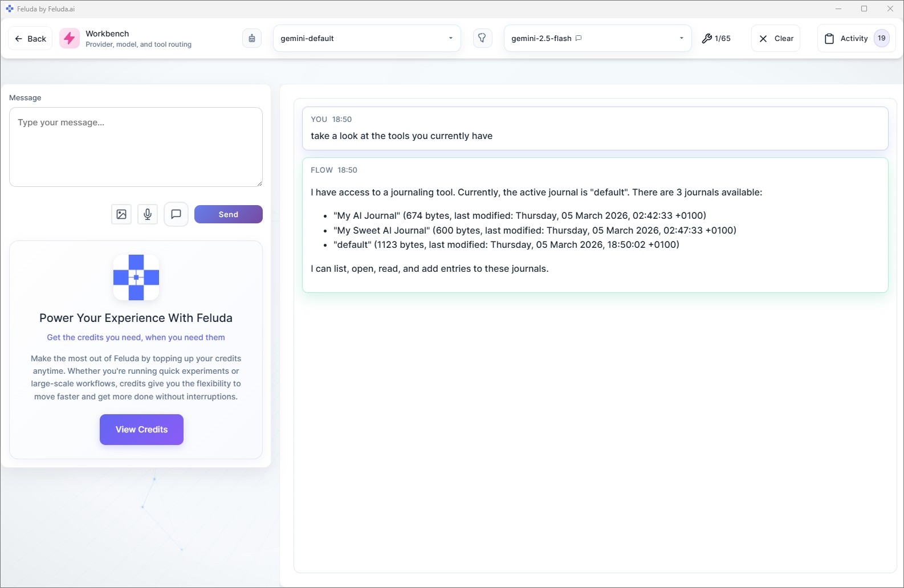The image size is (904, 588).
Task: Start voice input with the microphone icon
Action: (148, 214)
